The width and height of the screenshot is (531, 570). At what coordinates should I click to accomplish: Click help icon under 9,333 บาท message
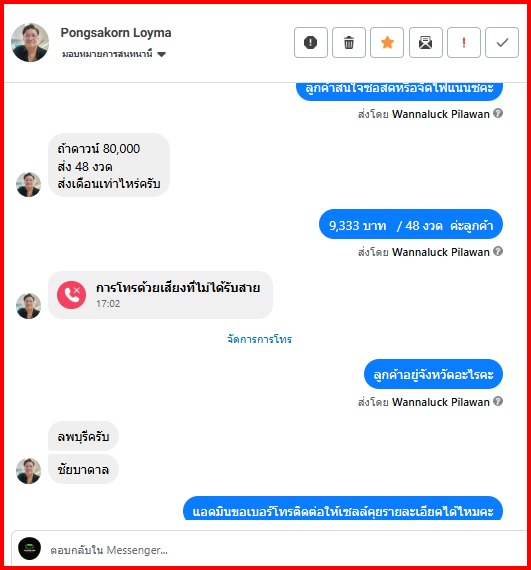coord(498,251)
